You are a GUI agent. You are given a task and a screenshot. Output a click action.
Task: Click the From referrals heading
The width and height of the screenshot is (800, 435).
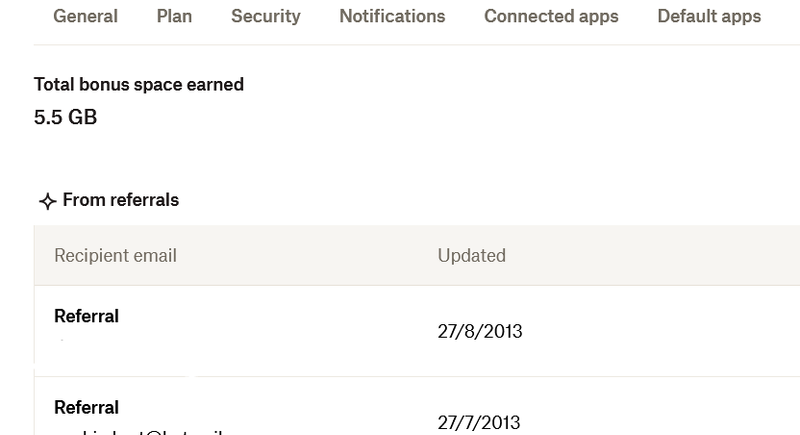(x=120, y=200)
